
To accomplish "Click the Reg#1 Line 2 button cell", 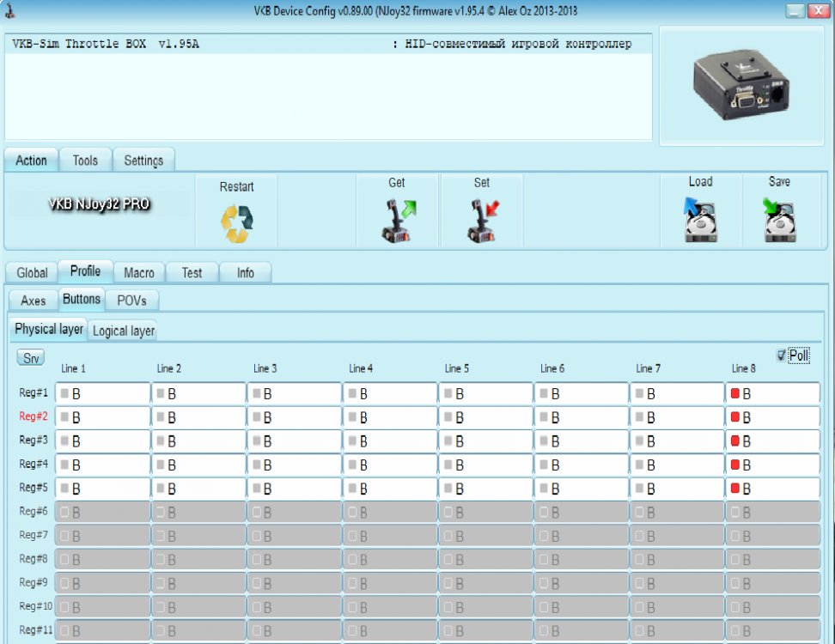I will coord(198,393).
